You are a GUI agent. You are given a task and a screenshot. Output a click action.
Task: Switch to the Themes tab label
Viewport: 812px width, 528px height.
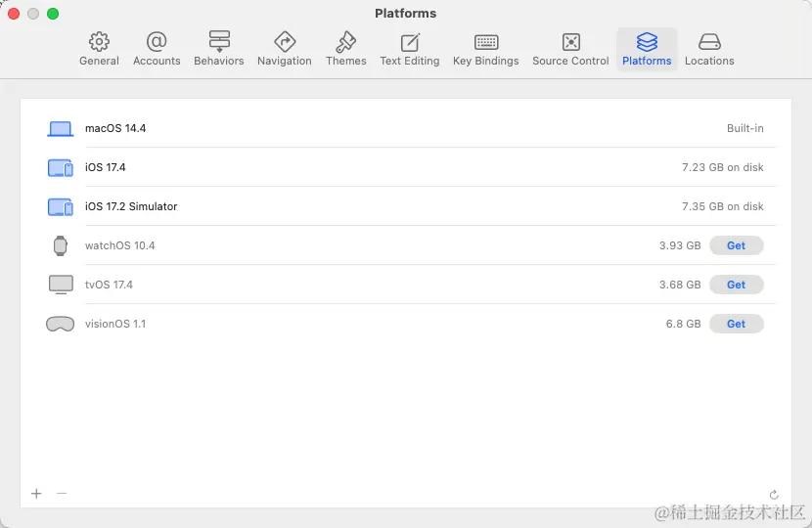tap(346, 61)
